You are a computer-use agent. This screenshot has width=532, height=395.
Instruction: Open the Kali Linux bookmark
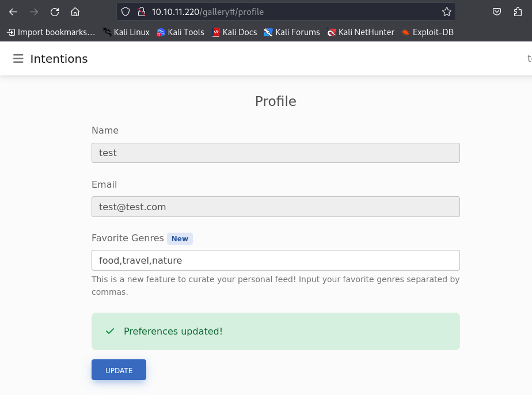tap(126, 32)
